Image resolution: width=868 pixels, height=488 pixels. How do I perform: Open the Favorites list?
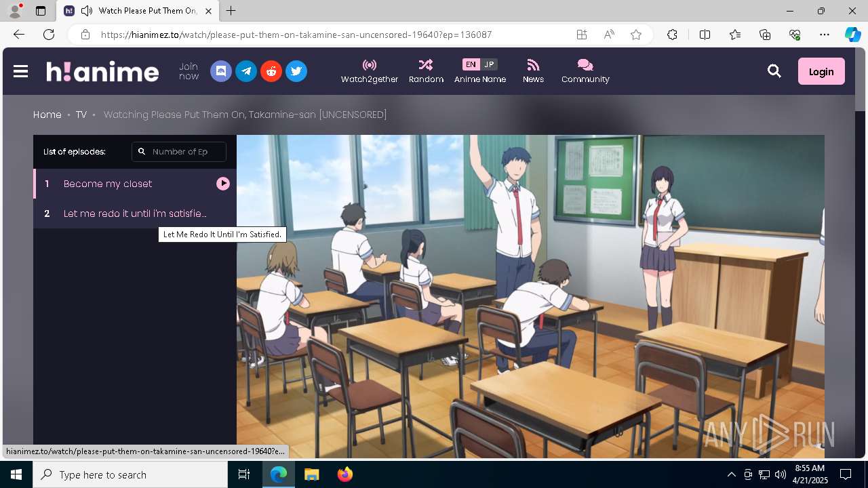(x=735, y=35)
